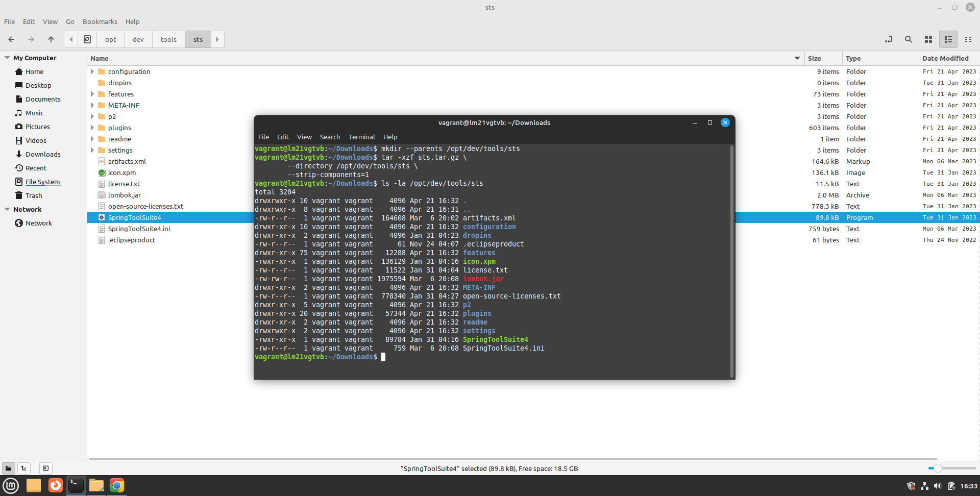Open Firefox from the taskbar

point(55,485)
